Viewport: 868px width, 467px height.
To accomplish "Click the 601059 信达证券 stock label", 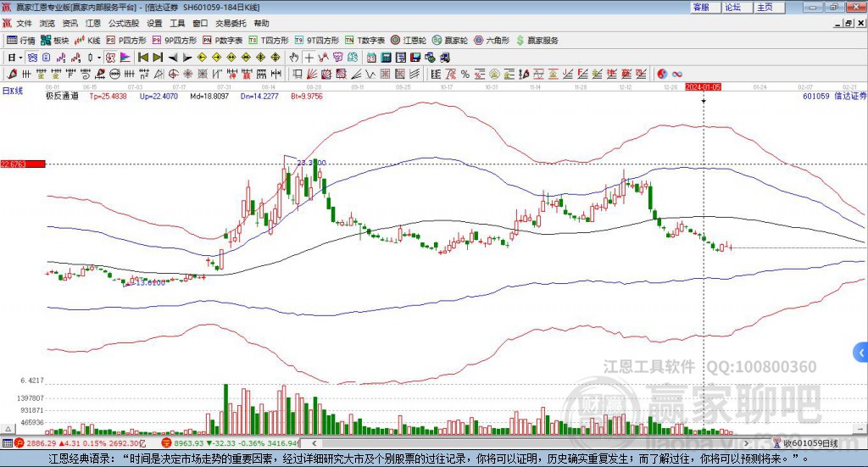I will pyautogui.click(x=834, y=97).
